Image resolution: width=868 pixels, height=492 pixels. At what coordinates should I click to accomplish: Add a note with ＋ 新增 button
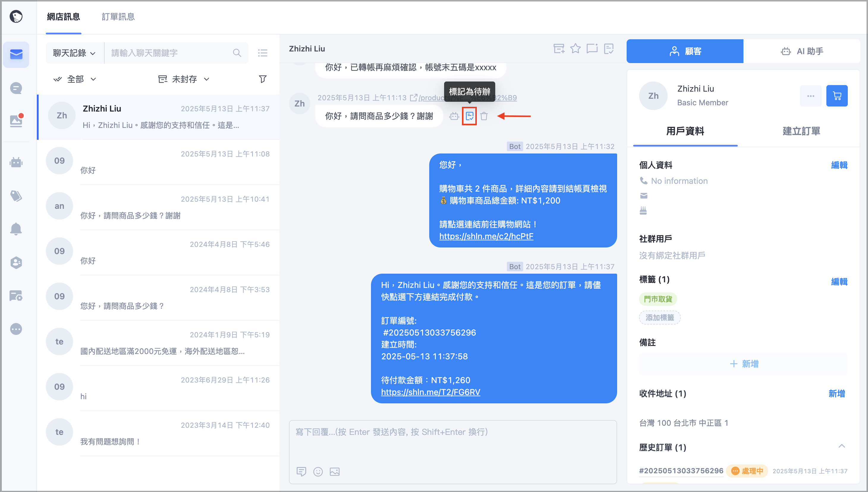tap(743, 363)
